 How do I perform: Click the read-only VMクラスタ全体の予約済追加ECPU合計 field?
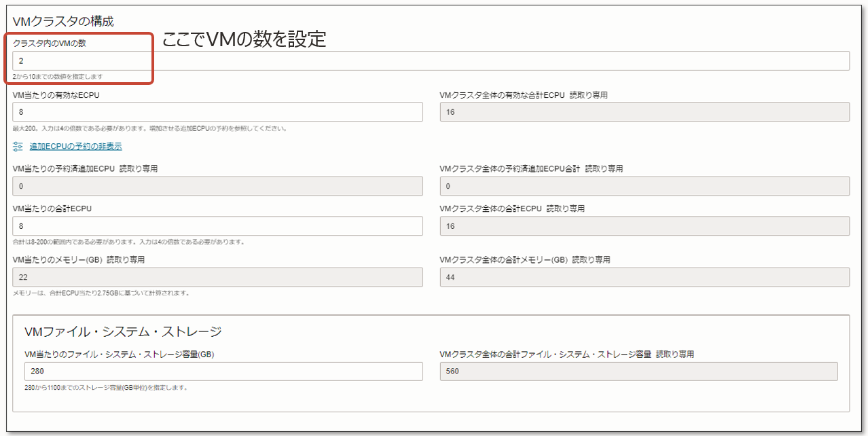[645, 186]
